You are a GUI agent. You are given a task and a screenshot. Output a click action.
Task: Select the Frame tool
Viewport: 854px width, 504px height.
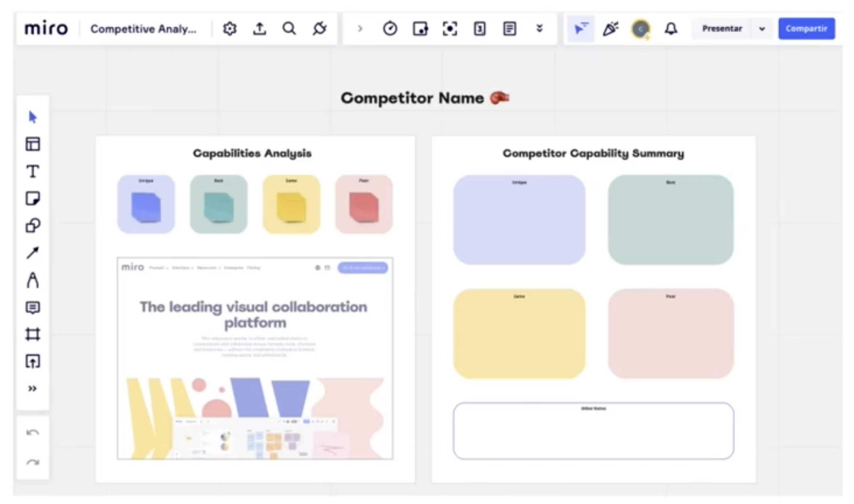(x=33, y=334)
